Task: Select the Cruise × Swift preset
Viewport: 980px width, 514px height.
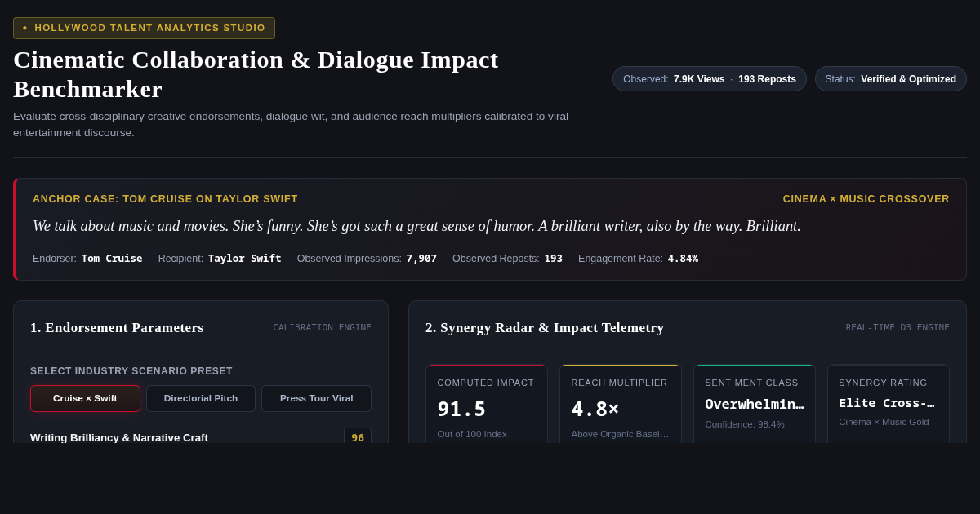Action: 85,398
